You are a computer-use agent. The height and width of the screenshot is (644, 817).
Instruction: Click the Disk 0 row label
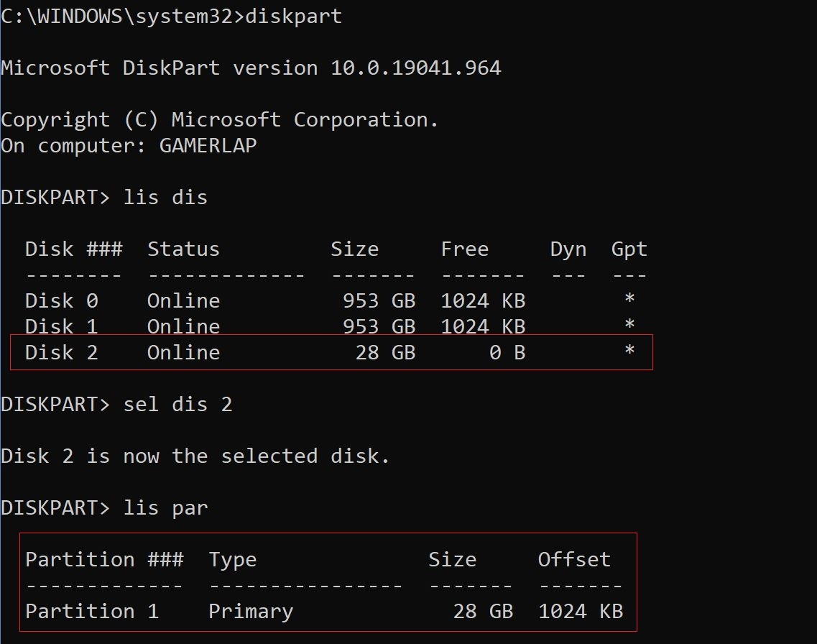(x=62, y=300)
